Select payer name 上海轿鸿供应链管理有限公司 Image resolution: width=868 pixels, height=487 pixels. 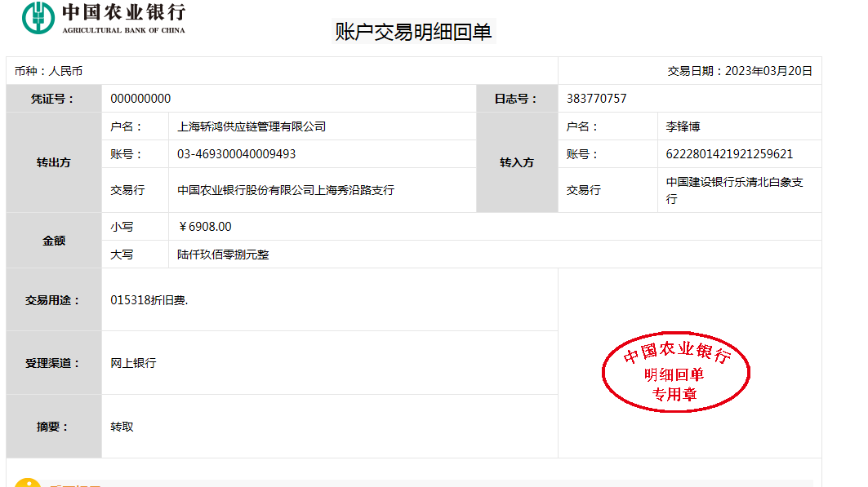pyautogui.click(x=251, y=126)
